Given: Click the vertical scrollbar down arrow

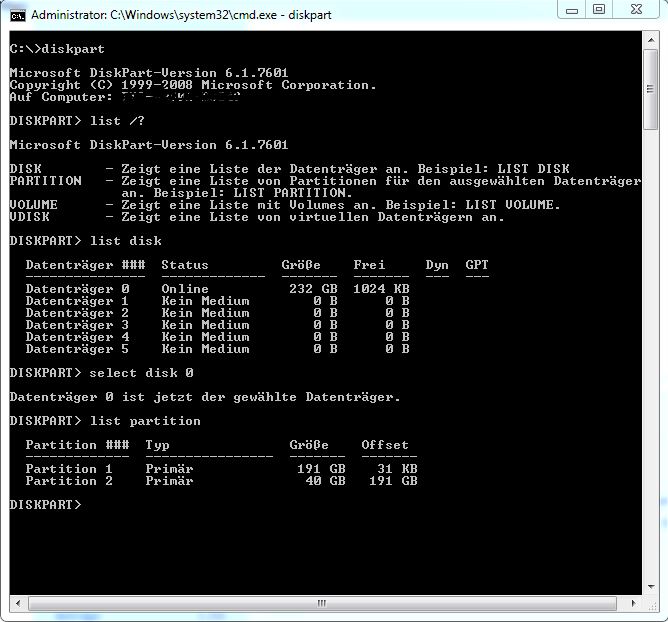Looking at the screenshot, I should 651,587.
